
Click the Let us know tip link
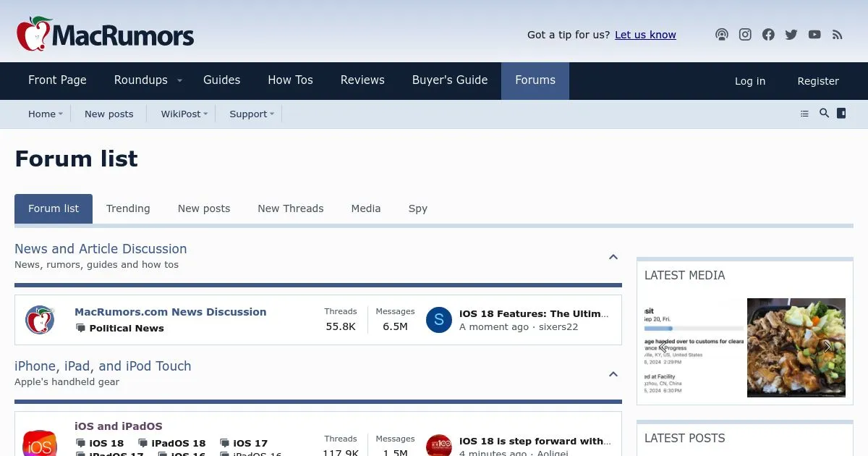coord(645,35)
